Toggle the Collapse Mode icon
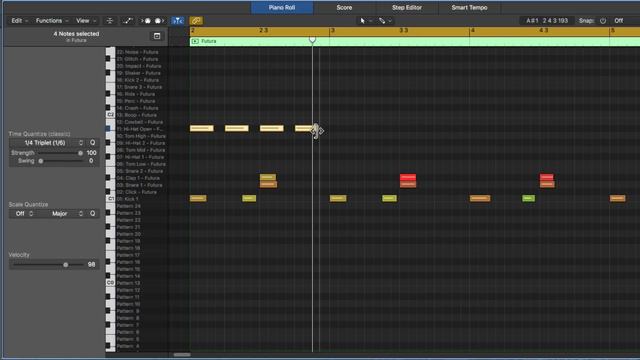This screenshot has width=640, height=360. 109,20
